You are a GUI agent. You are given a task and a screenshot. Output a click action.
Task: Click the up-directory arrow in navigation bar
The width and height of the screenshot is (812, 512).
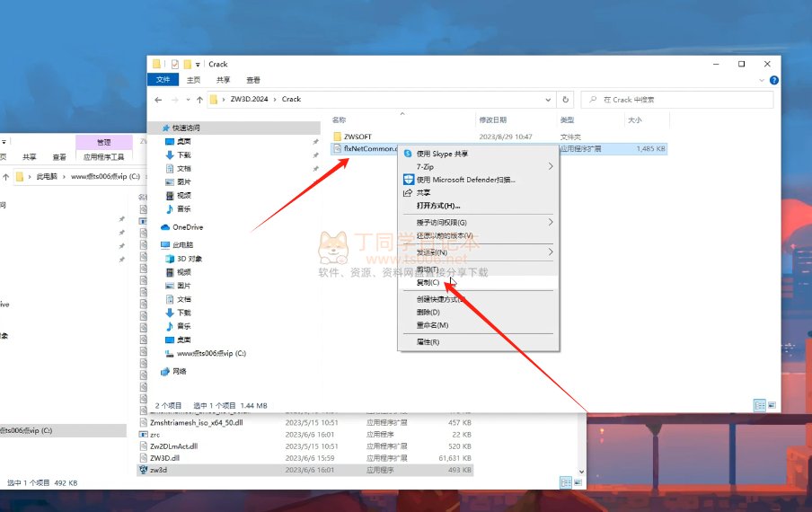click(x=198, y=100)
